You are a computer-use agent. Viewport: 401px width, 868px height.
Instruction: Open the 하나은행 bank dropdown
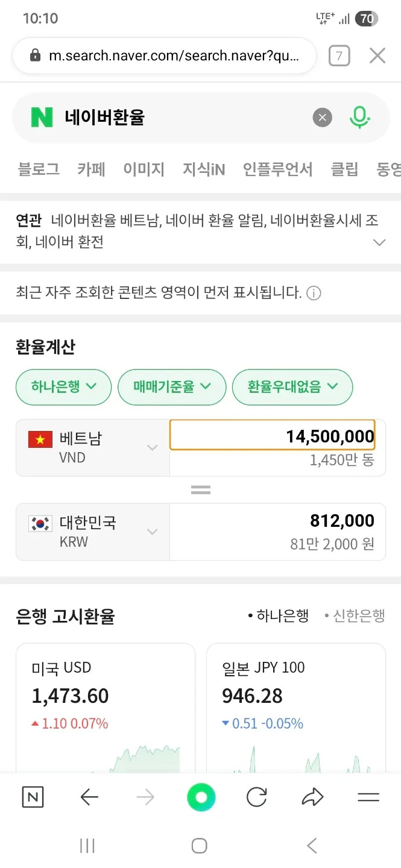pos(63,386)
